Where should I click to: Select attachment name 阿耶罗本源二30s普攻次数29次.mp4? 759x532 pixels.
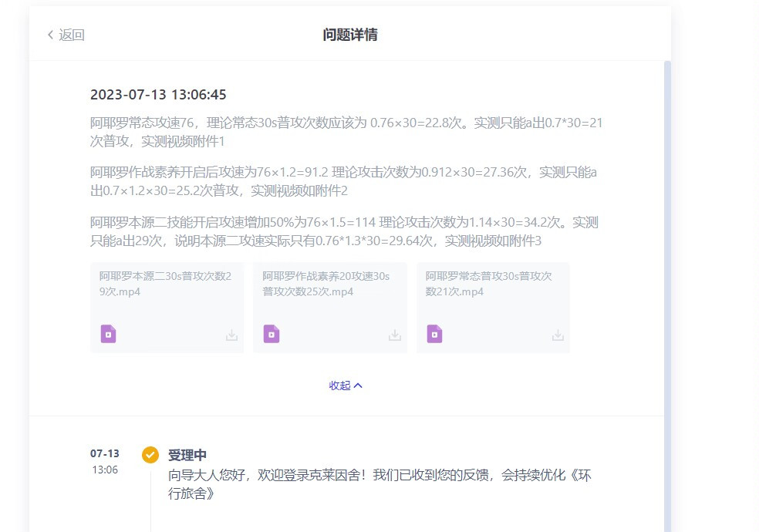(x=166, y=284)
